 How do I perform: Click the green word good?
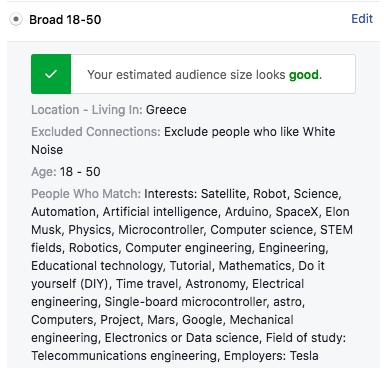click(x=304, y=75)
